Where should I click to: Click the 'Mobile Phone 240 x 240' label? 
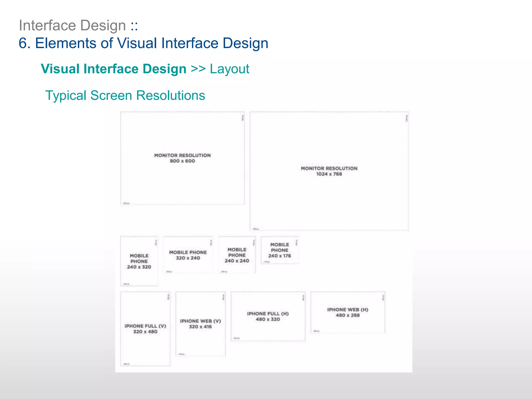pos(237,255)
